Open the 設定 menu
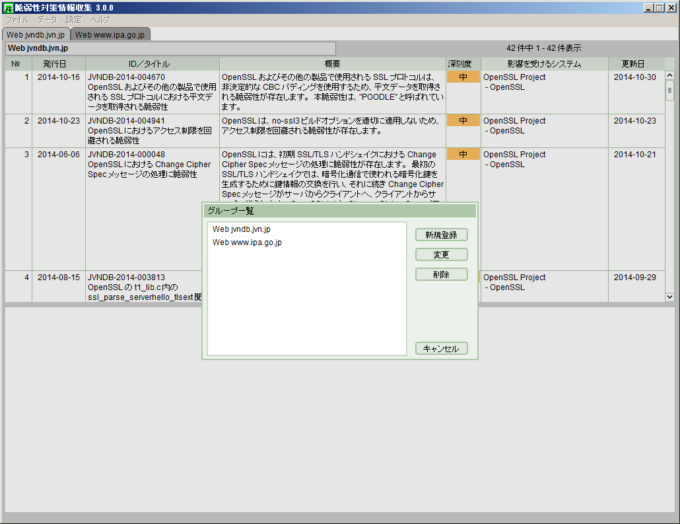 tap(73, 19)
